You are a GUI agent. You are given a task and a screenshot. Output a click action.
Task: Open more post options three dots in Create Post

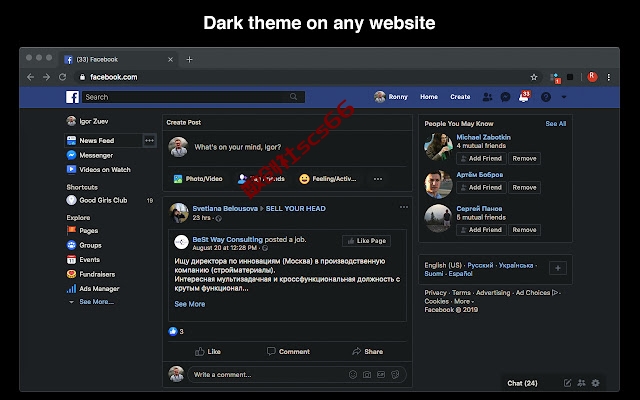(x=378, y=179)
